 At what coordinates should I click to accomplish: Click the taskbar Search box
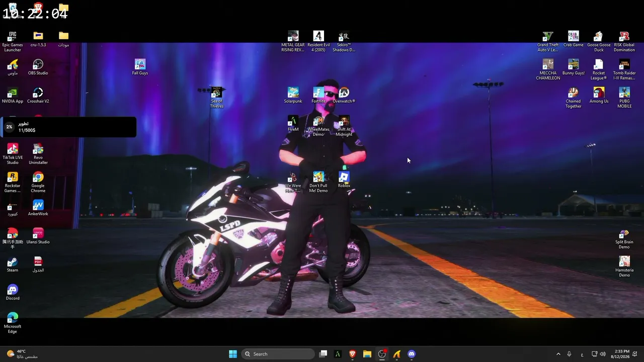(x=278, y=354)
